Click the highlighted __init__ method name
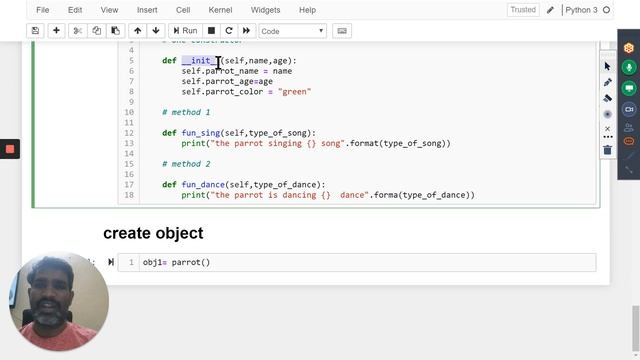 coord(201,60)
